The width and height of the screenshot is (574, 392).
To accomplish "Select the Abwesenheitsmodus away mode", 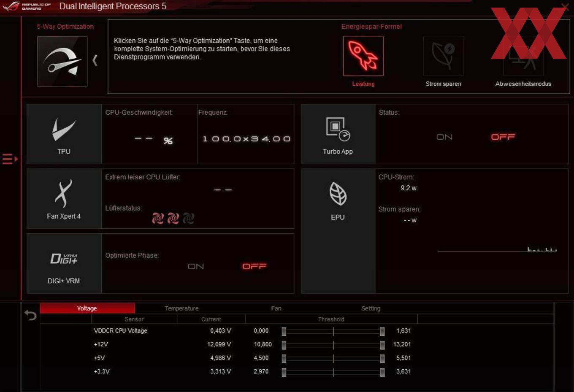I will tap(523, 56).
